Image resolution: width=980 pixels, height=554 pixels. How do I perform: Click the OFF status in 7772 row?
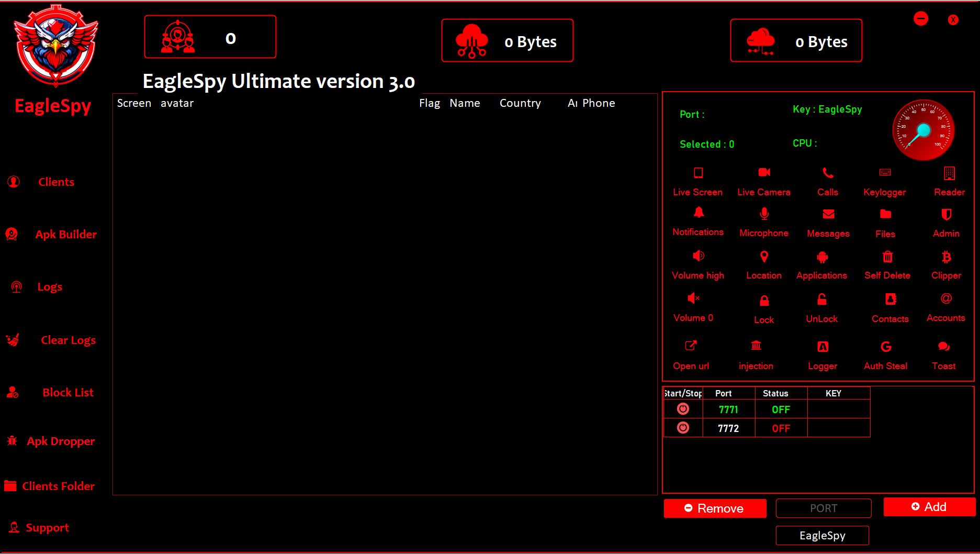[781, 428]
